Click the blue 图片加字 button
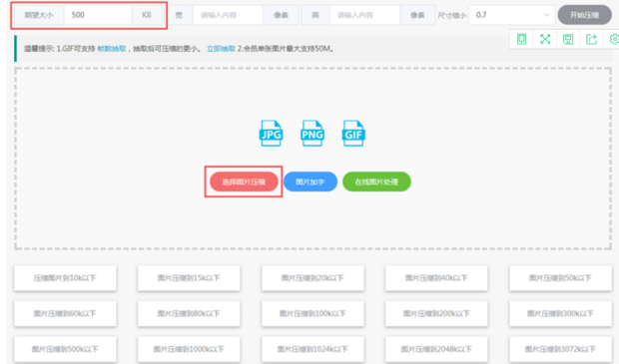Screen dimensions: 619x364 point(310,182)
